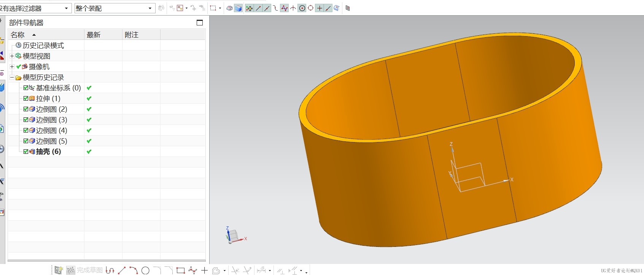Click the snap to grid point icon
This screenshot has width=644, height=275.
click(347, 8)
